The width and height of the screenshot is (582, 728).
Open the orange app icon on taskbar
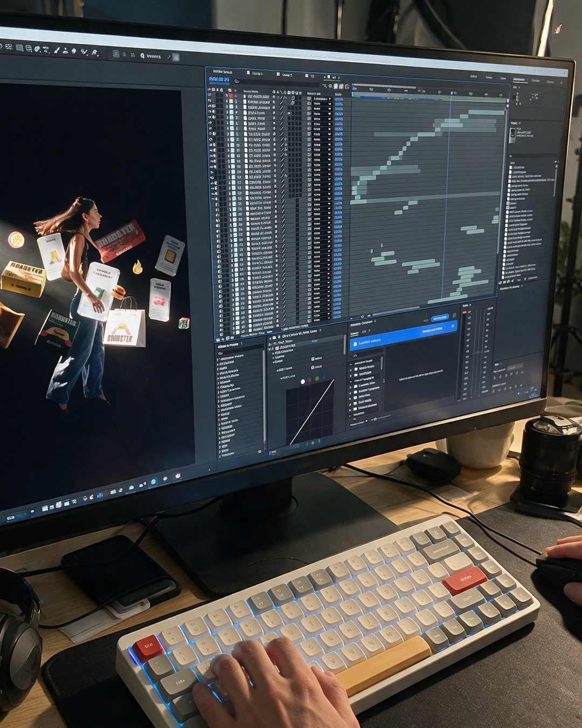coord(165,479)
